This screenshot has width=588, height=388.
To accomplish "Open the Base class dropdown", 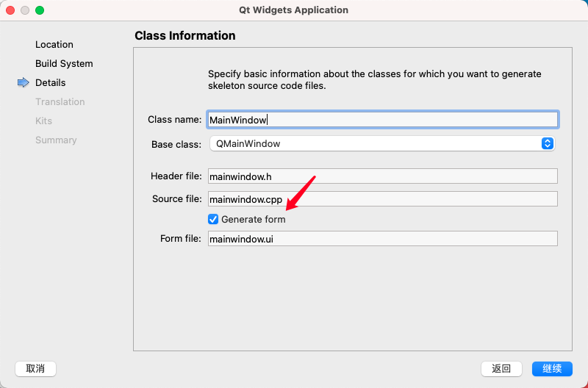I will tap(381, 144).
